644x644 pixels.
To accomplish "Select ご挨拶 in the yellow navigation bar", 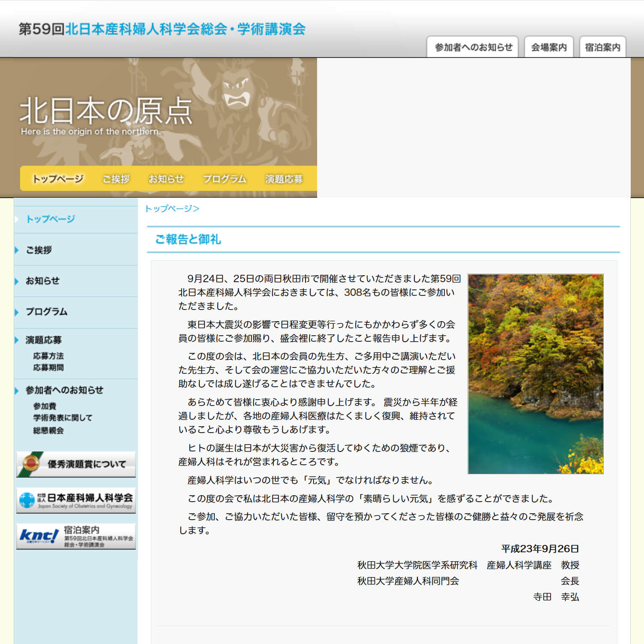I will pyautogui.click(x=116, y=179).
